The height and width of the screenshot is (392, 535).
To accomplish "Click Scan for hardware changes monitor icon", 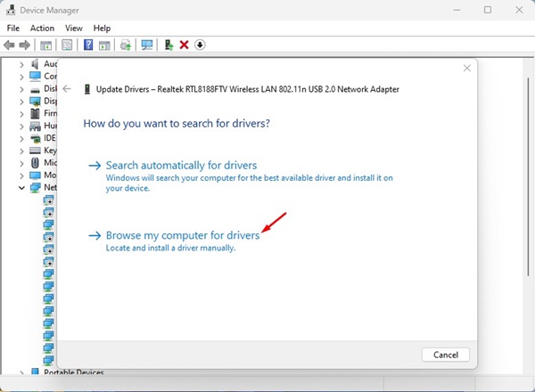I will 147,45.
